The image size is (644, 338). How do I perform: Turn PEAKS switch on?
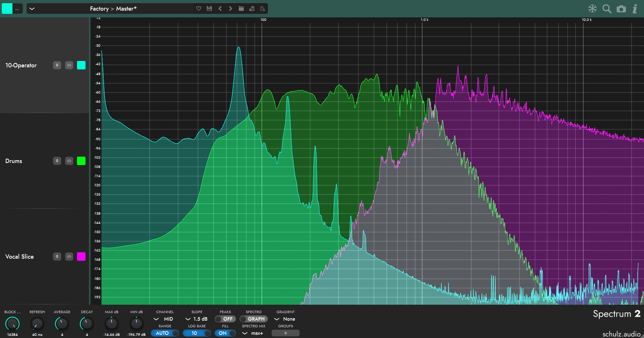point(225,319)
